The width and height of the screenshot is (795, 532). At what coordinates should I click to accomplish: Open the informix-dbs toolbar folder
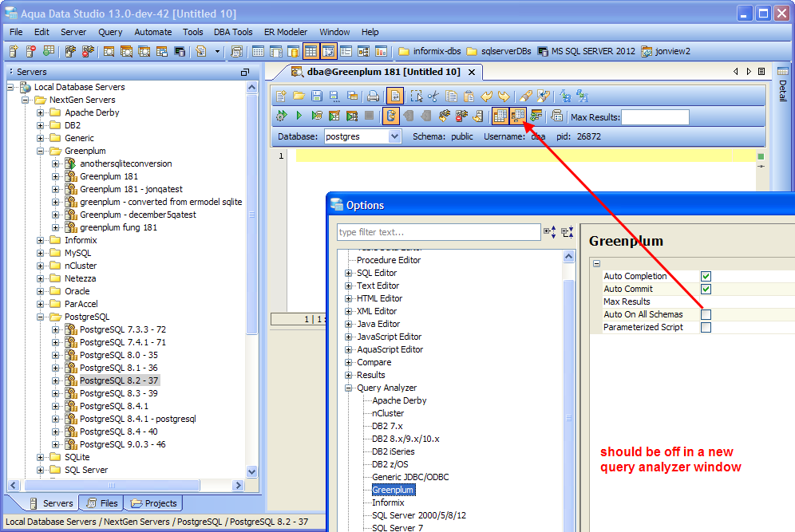[x=430, y=51]
